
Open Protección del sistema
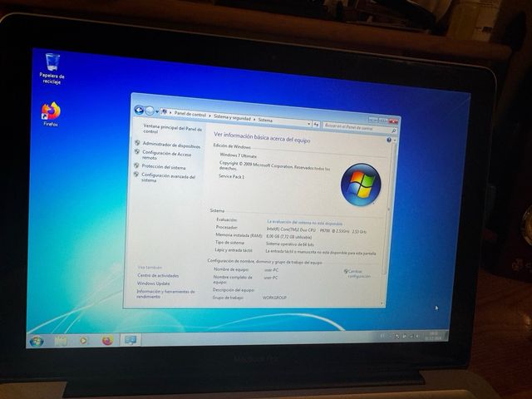164,167
